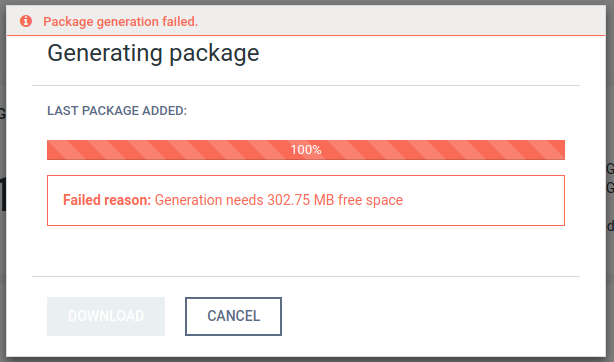Click the disabled DOWNLOAD button

pos(106,316)
